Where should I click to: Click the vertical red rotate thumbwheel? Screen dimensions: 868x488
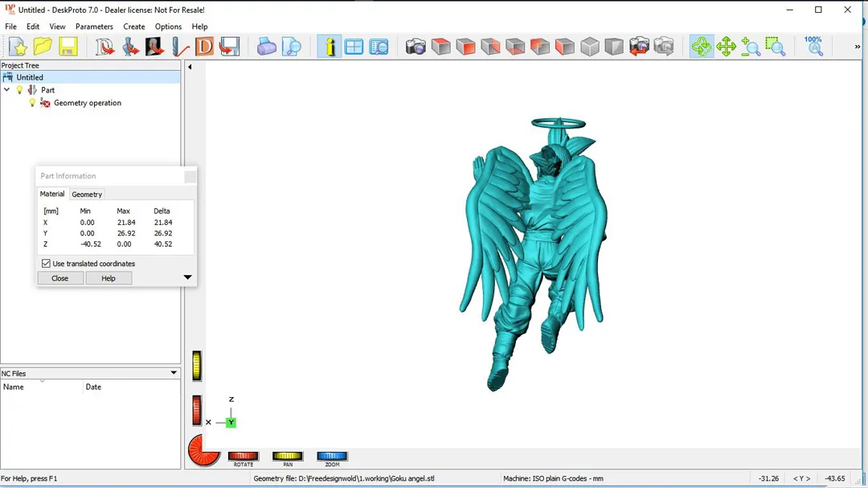click(x=197, y=411)
